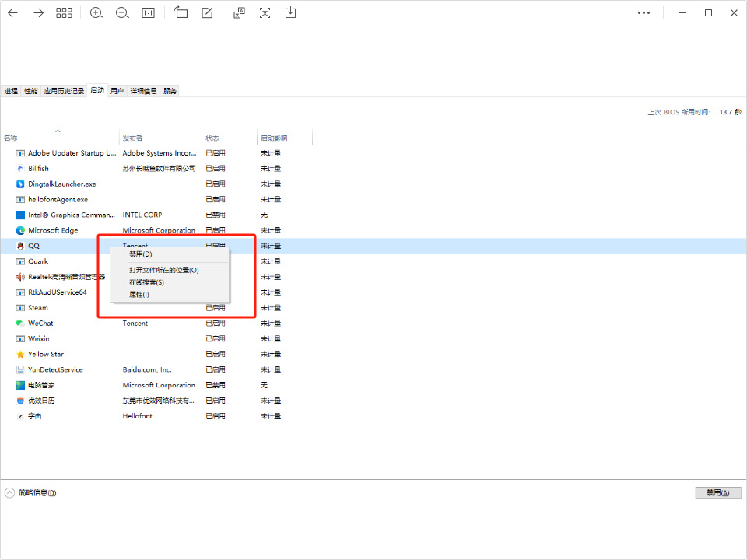Choose 打开文件所在的位置(O) in the context menu
Screen dimensions: 747x560
pos(170,270)
